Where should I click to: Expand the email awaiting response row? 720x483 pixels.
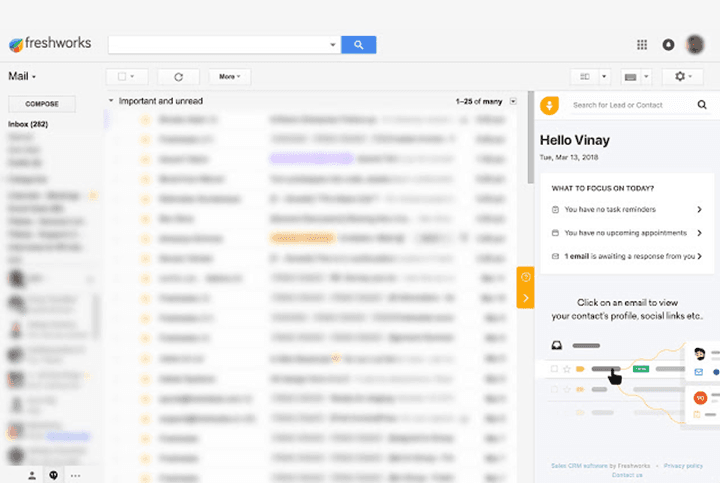tap(627, 256)
